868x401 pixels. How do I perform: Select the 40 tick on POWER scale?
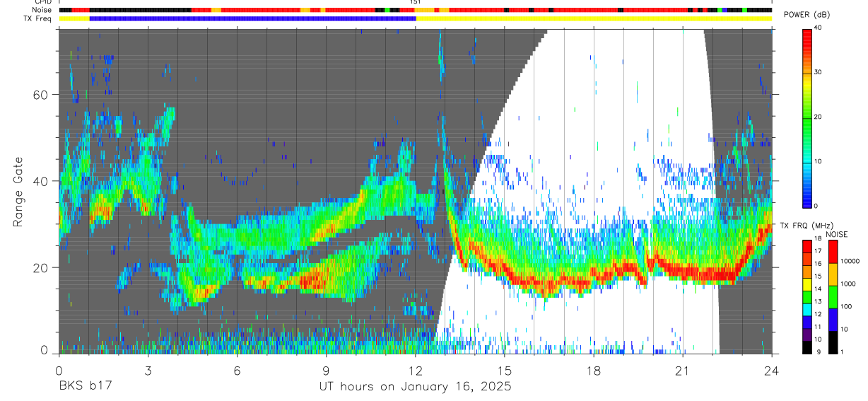click(x=819, y=28)
